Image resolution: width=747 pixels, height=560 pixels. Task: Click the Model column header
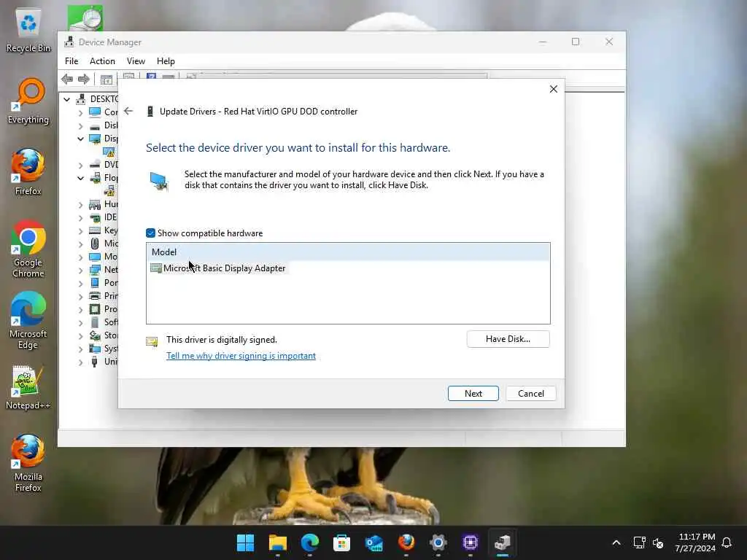tap(348, 252)
